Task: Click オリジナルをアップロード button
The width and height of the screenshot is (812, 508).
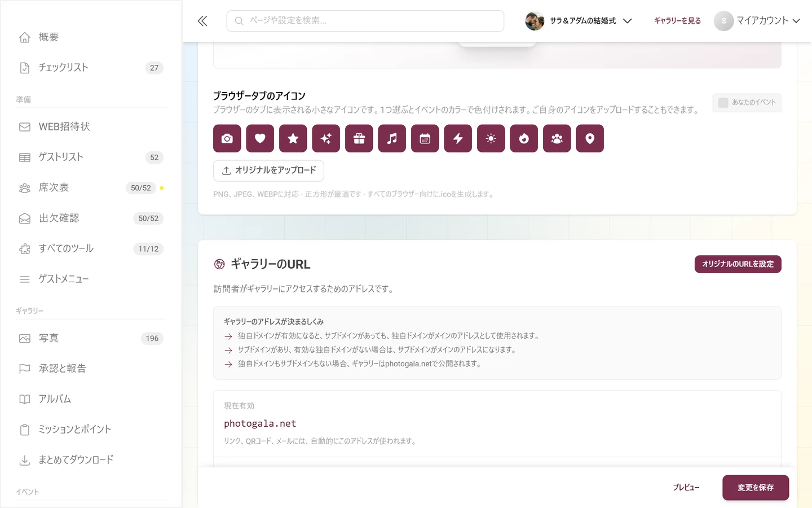Action: tap(268, 170)
